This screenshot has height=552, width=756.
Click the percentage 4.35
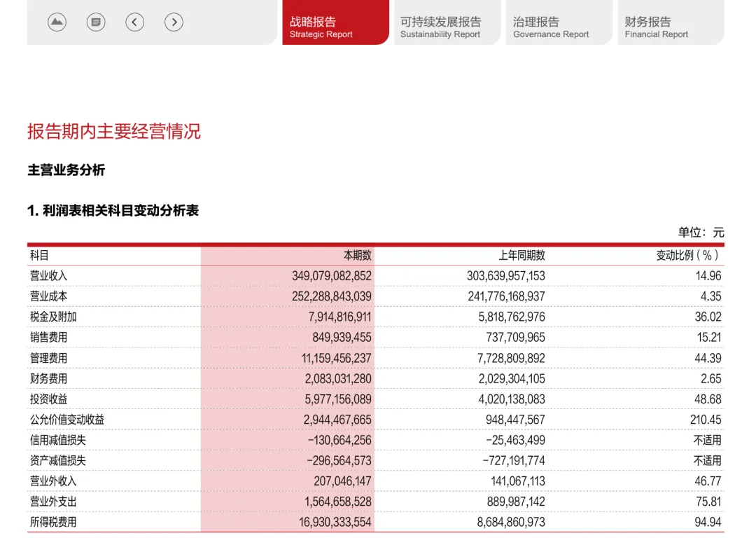click(x=710, y=297)
